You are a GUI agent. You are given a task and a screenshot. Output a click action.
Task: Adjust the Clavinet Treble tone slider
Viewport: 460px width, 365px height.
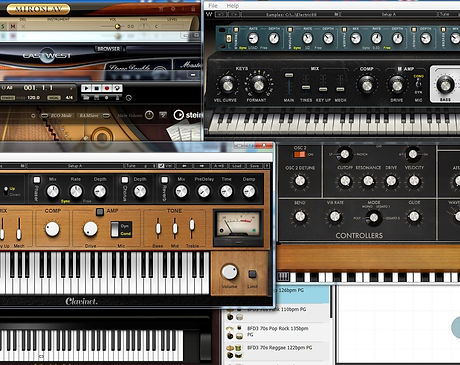click(x=192, y=225)
